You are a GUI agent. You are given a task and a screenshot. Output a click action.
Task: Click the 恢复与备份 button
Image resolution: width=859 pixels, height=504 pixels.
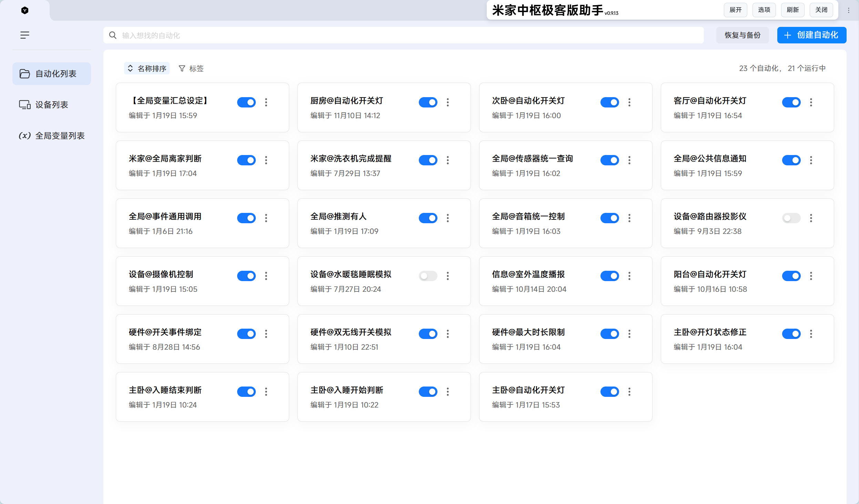click(742, 35)
